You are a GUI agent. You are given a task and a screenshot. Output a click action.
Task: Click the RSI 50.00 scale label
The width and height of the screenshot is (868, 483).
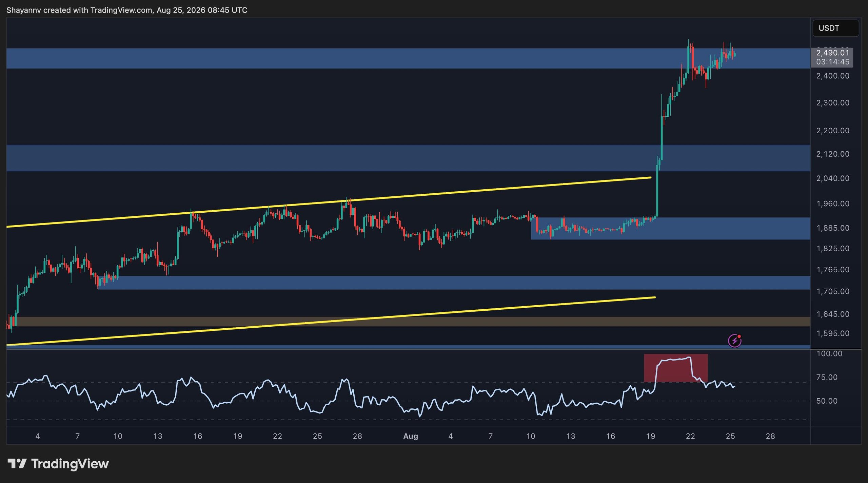827,401
